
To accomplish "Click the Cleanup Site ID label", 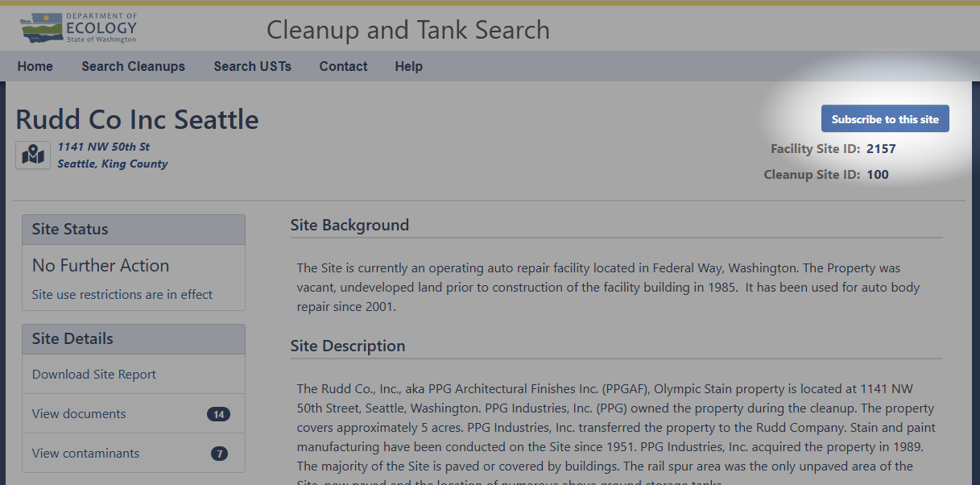I will coord(812,174).
